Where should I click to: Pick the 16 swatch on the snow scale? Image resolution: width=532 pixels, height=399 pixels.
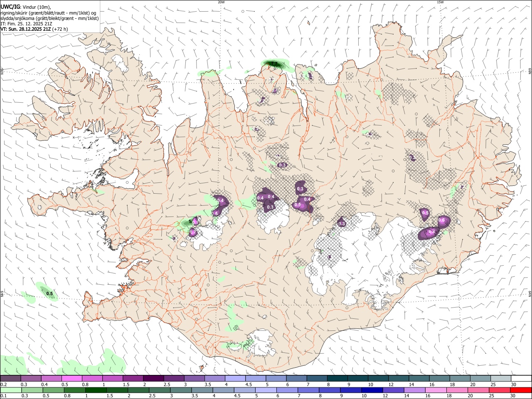pos(439,378)
